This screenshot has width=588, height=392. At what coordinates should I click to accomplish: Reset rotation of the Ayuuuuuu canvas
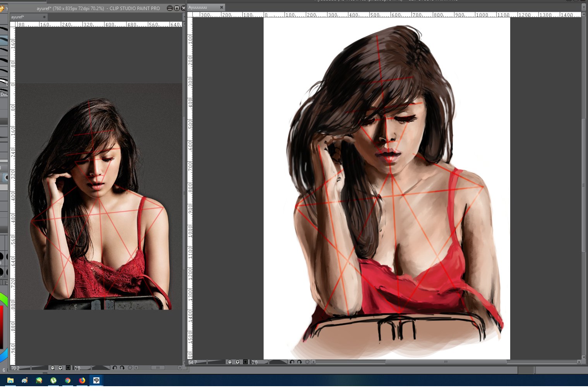click(307, 362)
